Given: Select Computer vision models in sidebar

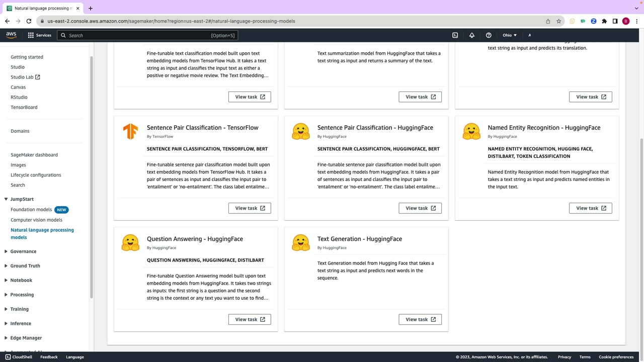Looking at the screenshot, I should pos(37,220).
